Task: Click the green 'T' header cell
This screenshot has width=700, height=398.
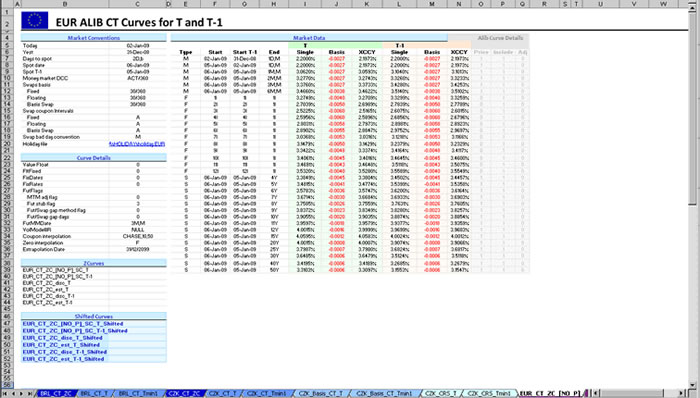Action: click(x=335, y=46)
